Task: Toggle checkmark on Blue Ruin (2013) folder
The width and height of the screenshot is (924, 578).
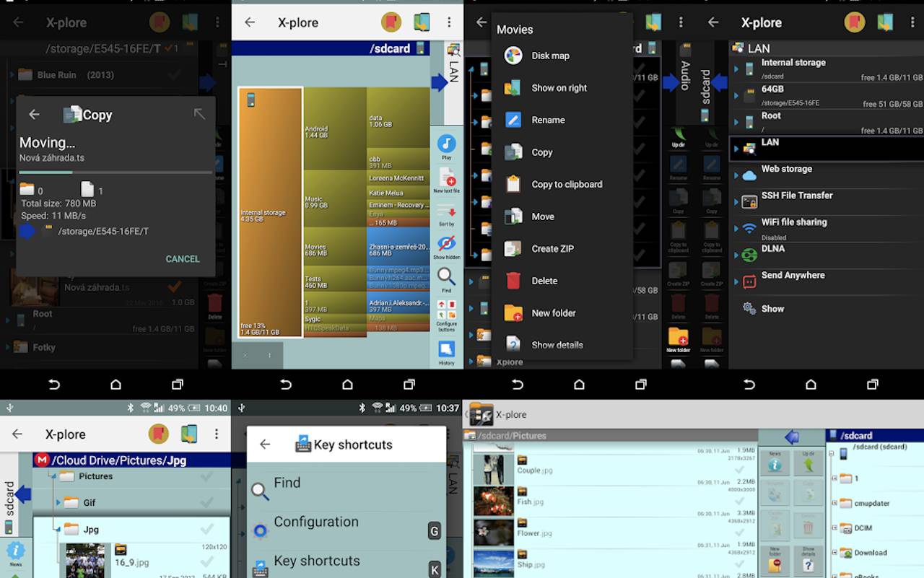Action: pos(174,74)
